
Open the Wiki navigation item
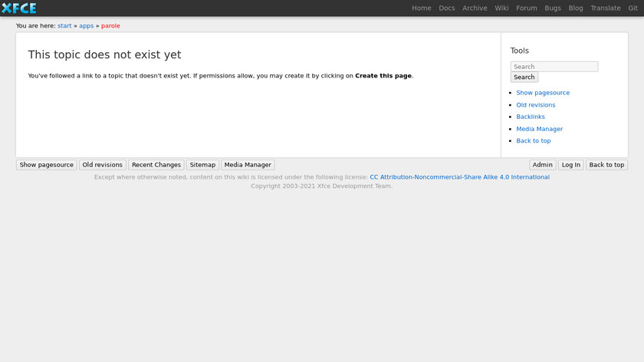[502, 8]
